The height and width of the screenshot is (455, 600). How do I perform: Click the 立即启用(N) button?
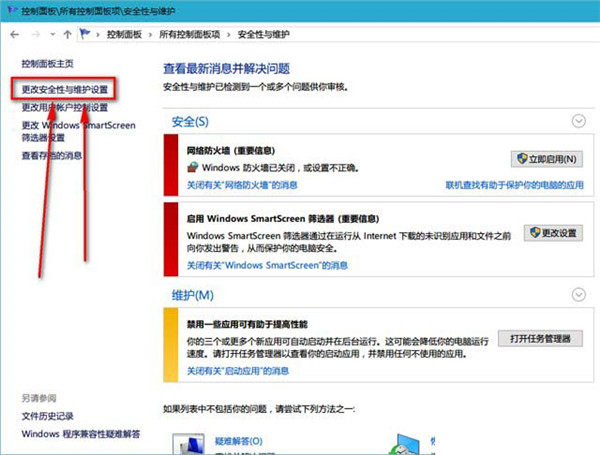(x=546, y=159)
